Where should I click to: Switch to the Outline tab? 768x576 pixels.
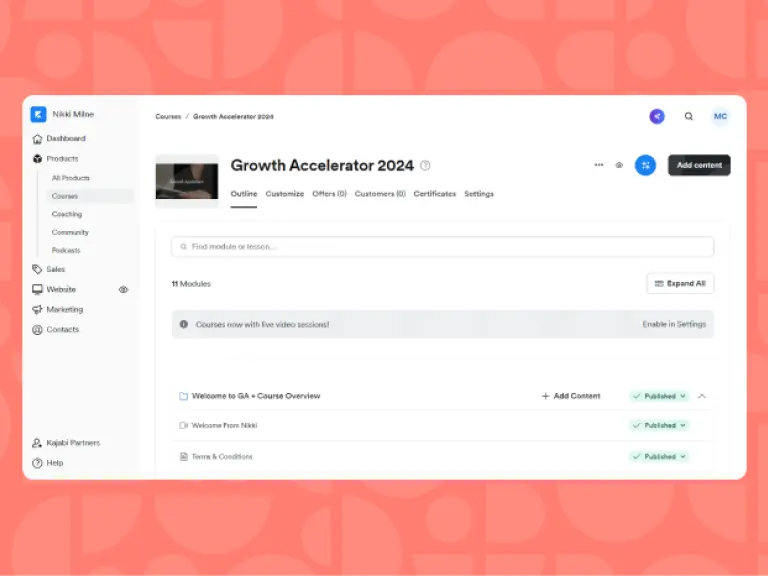244,194
